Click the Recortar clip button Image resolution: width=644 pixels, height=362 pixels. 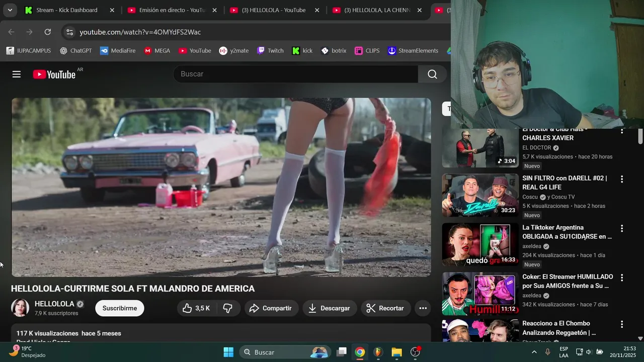click(385, 308)
